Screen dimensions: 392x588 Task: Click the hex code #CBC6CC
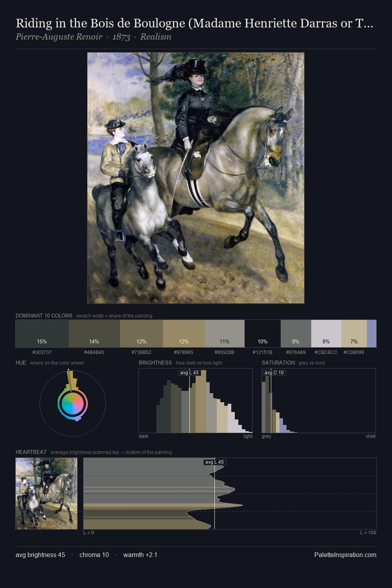tap(326, 352)
